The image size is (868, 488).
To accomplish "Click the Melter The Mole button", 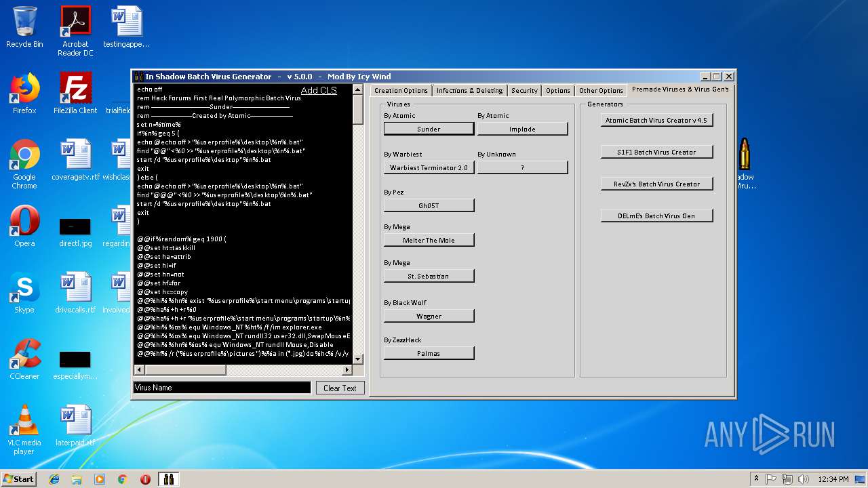I will [x=429, y=240].
